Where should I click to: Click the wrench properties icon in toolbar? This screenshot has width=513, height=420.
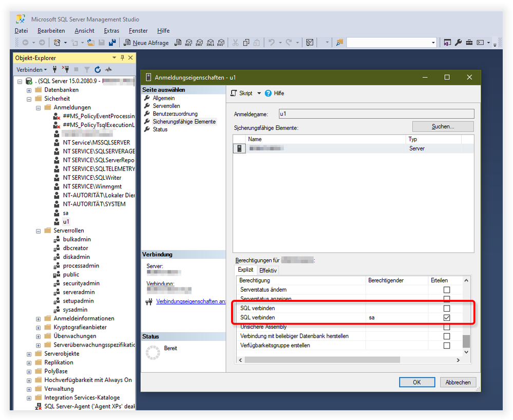pyautogui.click(x=458, y=43)
